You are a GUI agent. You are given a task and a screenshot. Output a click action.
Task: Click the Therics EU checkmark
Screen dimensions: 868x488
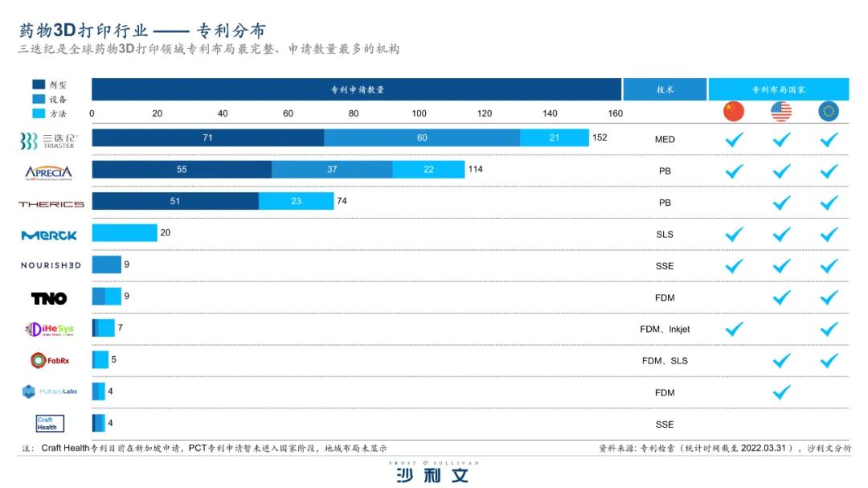829,203
